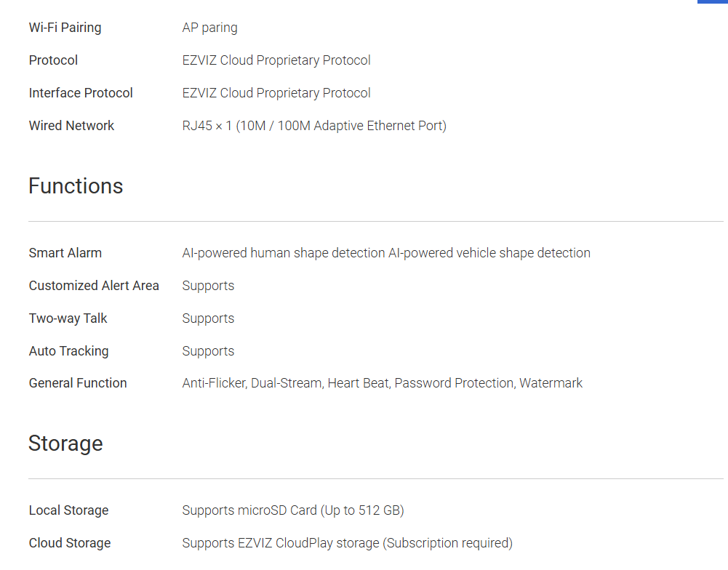The width and height of the screenshot is (728, 570).
Task: Click the Supports microSD Card value text
Action: pyautogui.click(x=293, y=510)
